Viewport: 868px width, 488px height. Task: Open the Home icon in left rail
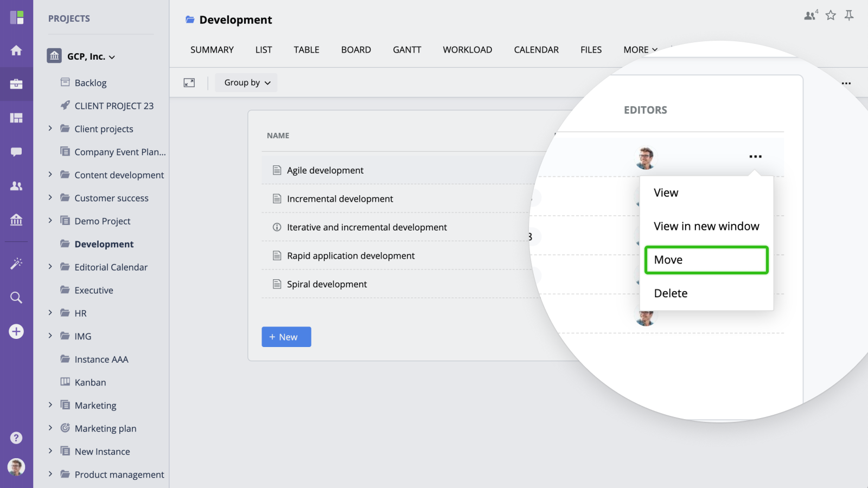point(16,50)
